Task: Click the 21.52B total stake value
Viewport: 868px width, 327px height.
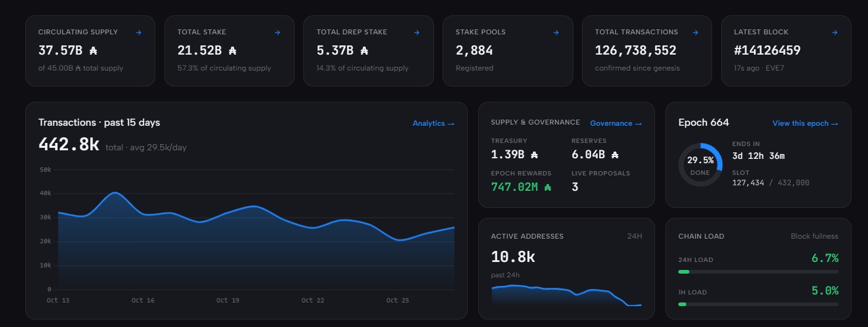Action: click(x=207, y=50)
